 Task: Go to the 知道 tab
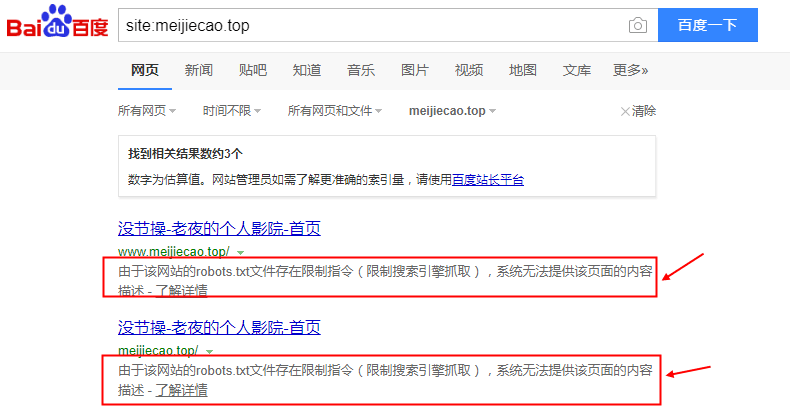coord(307,70)
